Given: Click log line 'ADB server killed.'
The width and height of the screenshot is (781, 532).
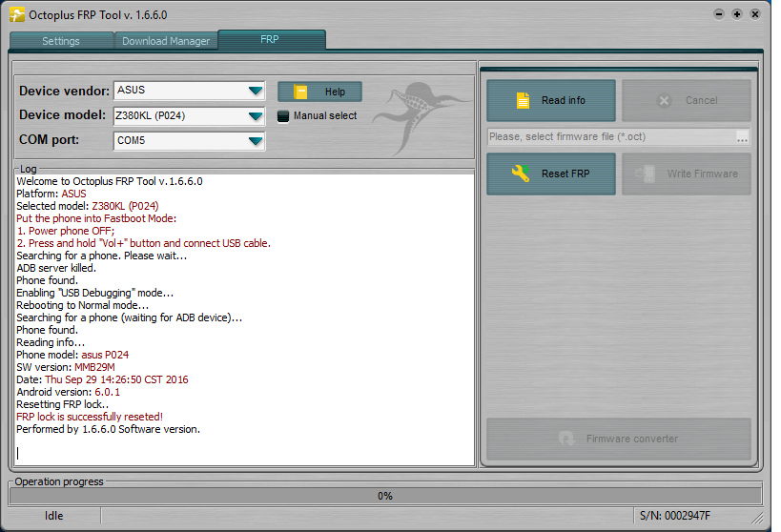Looking at the screenshot, I should coord(56,268).
